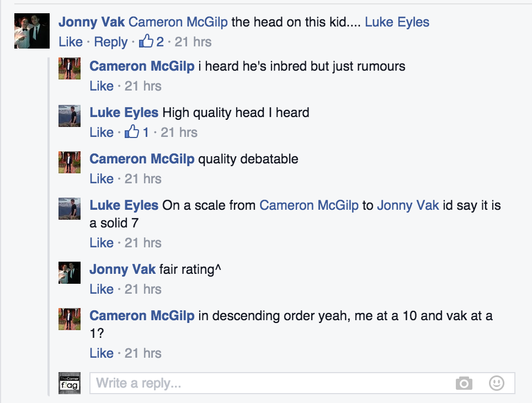
Task: Like Jonny Vak's top-level comment
Action: click(x=71, y=42)
